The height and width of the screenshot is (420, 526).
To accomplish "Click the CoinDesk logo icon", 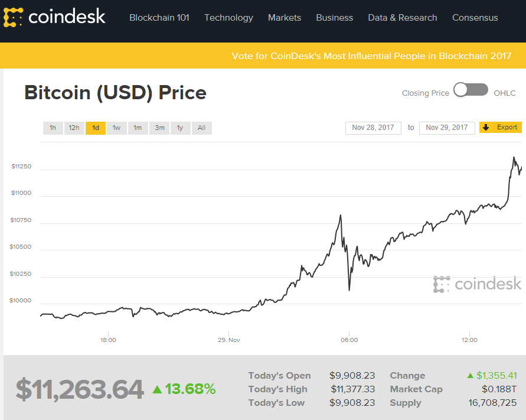I will 14,18.
